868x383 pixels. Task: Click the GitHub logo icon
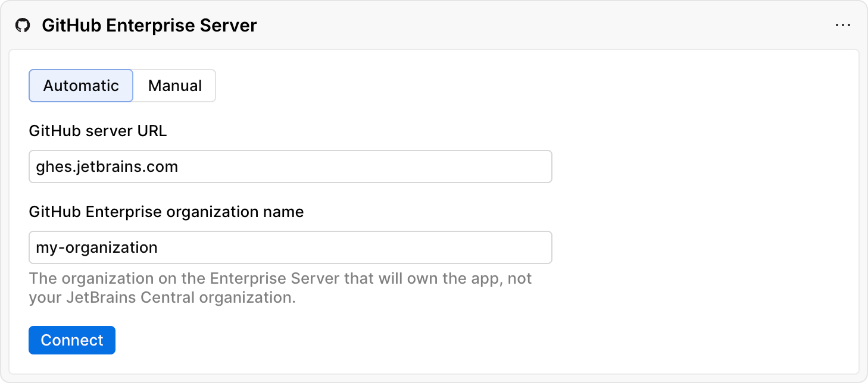tap(23, 26)
